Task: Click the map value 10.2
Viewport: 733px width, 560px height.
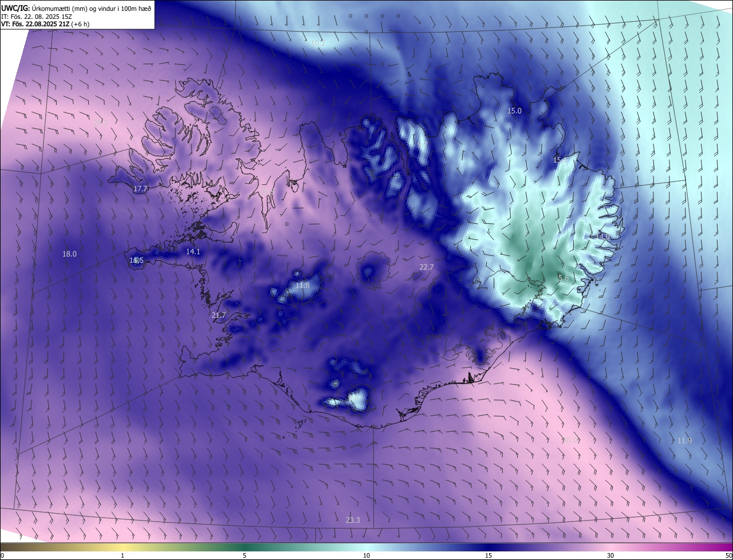Action: pos(318,43)
